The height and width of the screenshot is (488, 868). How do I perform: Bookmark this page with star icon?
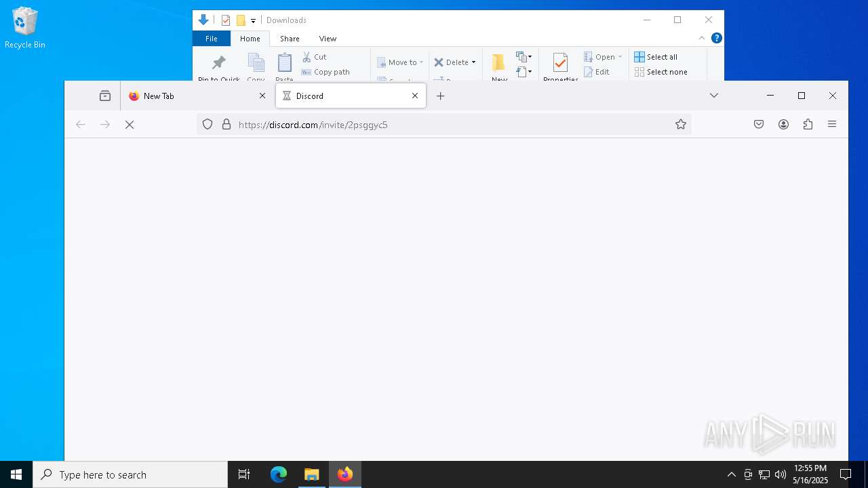coord(681,124)
